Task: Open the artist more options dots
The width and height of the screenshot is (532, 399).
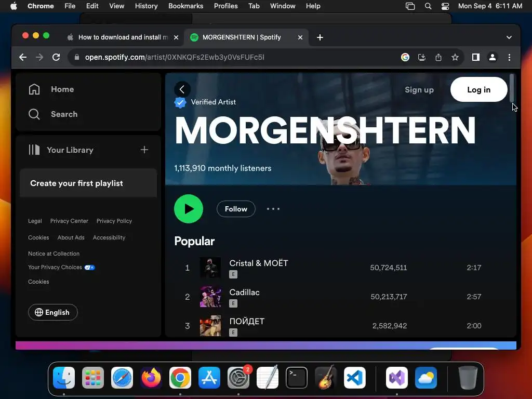Action: point(273,209)
